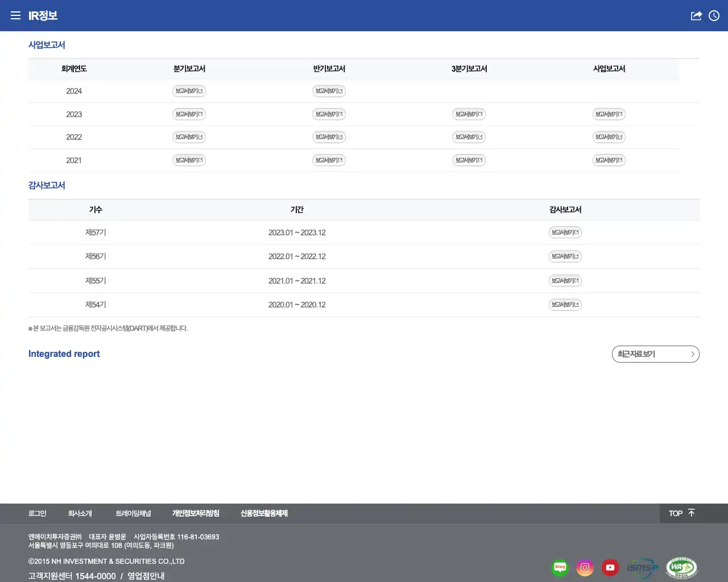Select the 기간 column header

point(297,210)
